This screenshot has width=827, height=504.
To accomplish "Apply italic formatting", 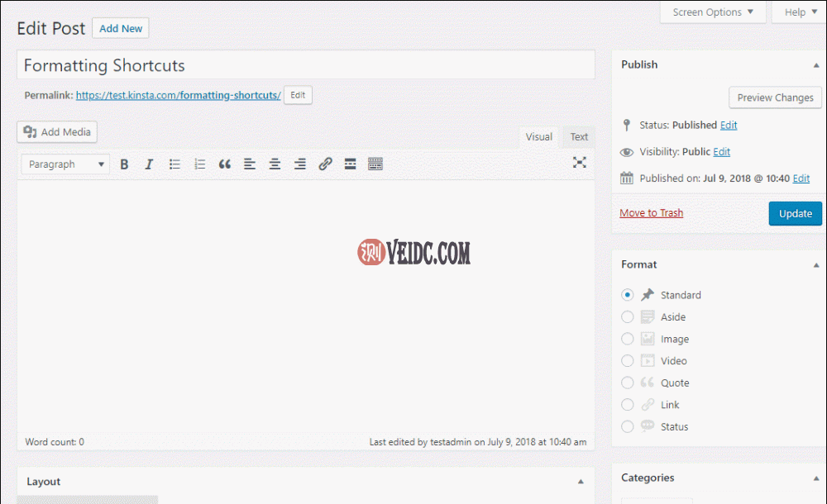I will 149,164.
